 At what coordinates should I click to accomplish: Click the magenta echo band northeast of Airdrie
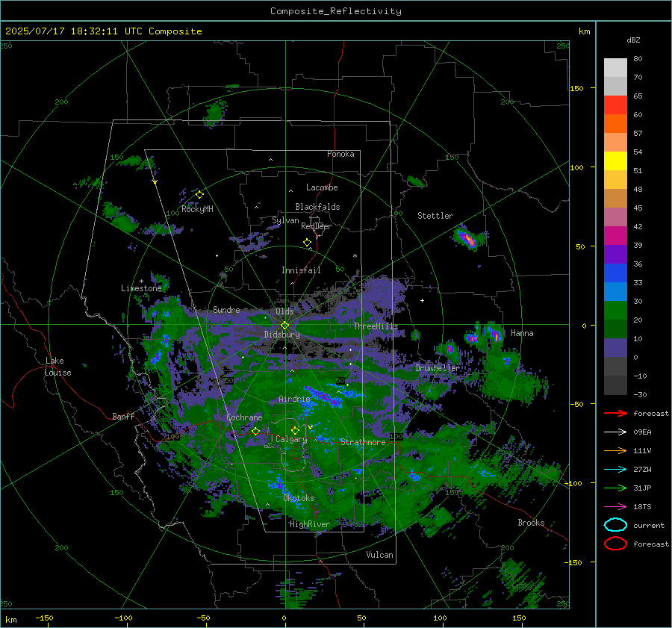(323, 397)
